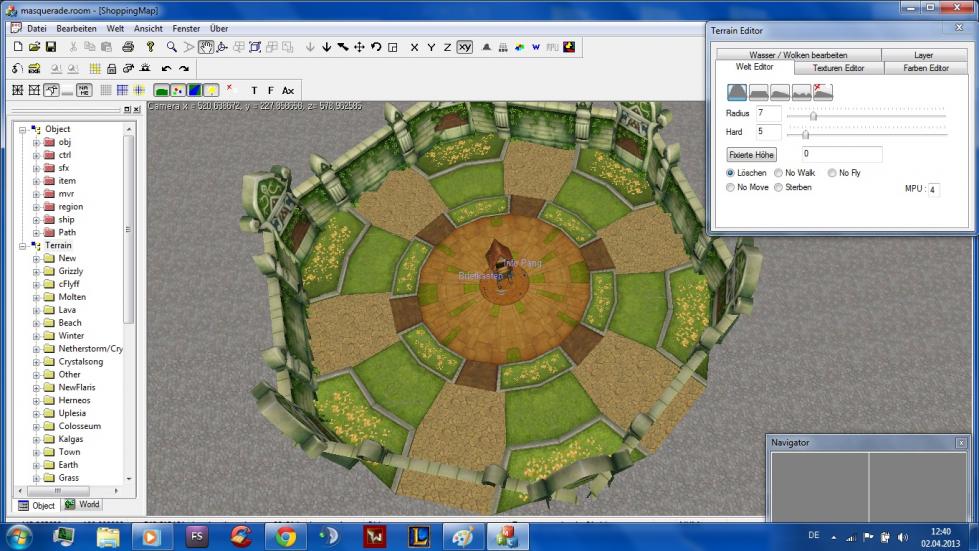The image size is (979, 551).
Task: Click the undo arrow icon
Action: point(167,69)
